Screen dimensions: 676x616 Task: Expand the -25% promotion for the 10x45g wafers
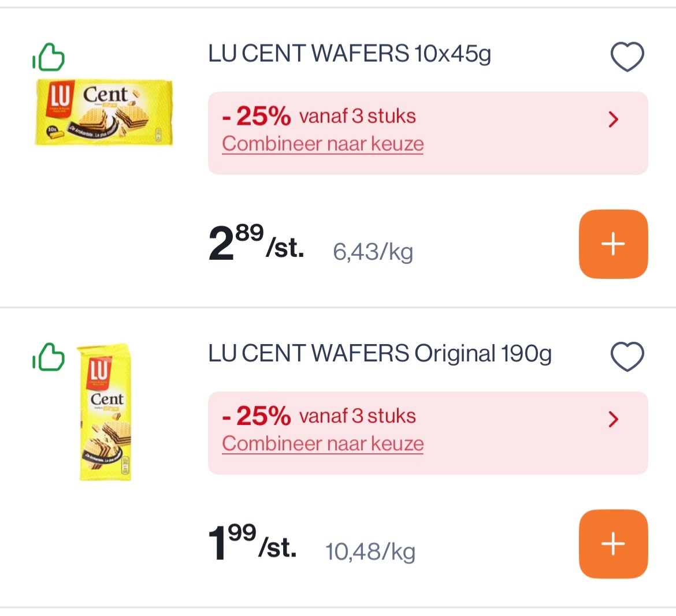612,120
